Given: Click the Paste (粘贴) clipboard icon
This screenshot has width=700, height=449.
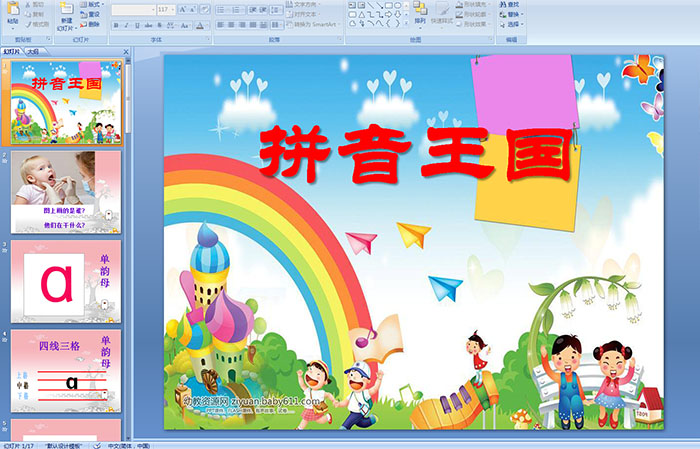Looking at the screenshot, I should tap(13, 8).
